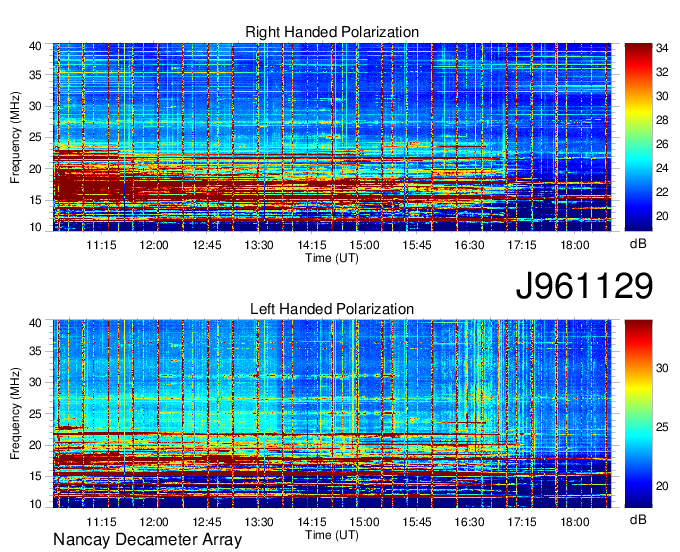The height and width of the screenshot is (552, 680).
Task: Click 25 MHz tick of Left Handed plot
Action: point(35,414)
